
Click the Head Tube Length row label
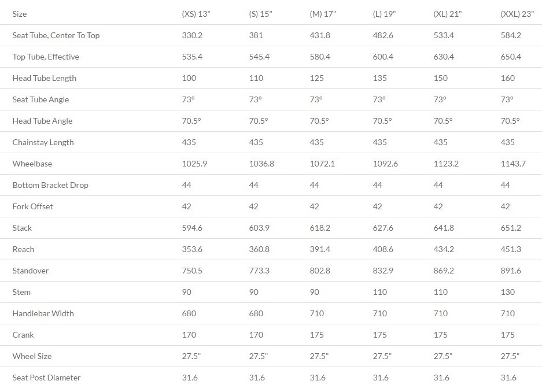click(44, 78)
